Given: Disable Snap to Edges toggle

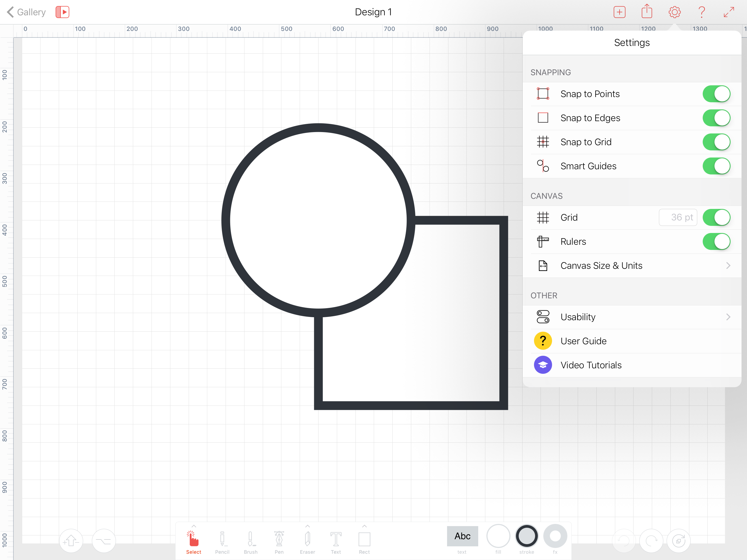Looking at the screenshot, I should pyautogui.click(x=716, y=118).
